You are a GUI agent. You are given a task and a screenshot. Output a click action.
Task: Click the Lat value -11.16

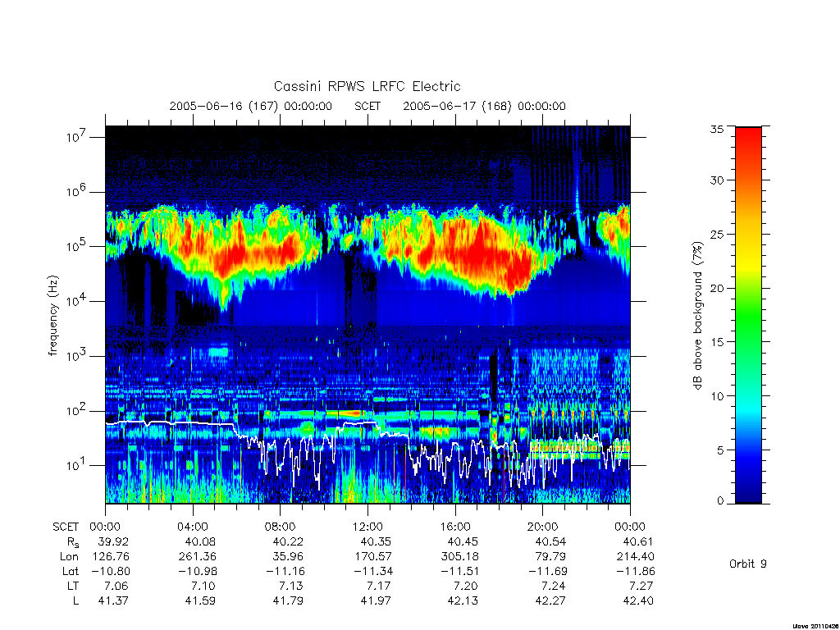[x=285, y=572]
